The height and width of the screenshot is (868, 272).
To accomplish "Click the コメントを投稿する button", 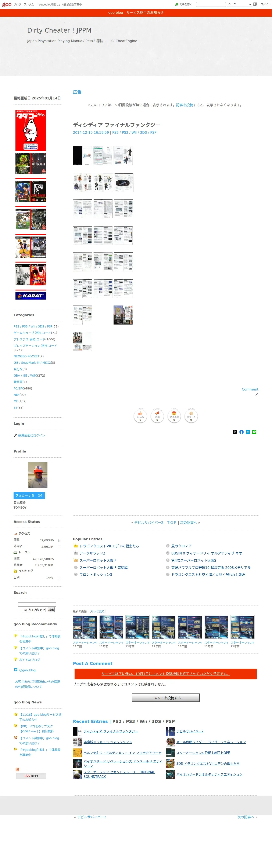I will pos(165,697).
